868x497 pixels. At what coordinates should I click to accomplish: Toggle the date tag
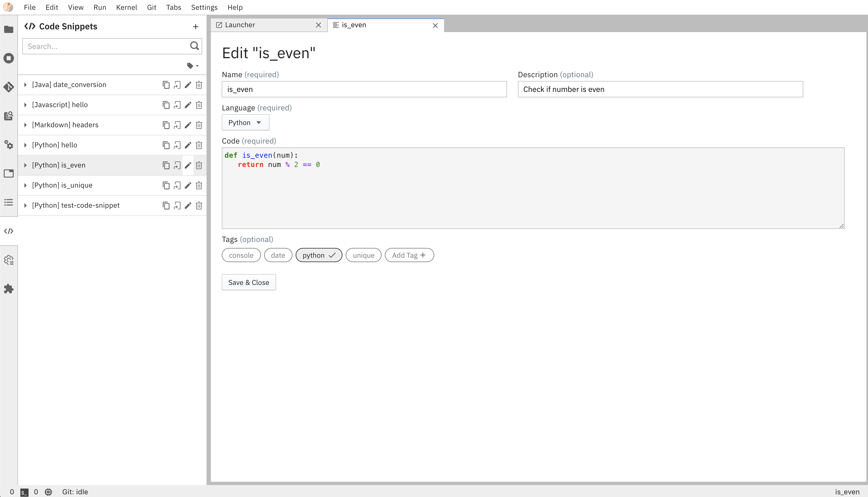pyautogui.click(x=278, y=255)
